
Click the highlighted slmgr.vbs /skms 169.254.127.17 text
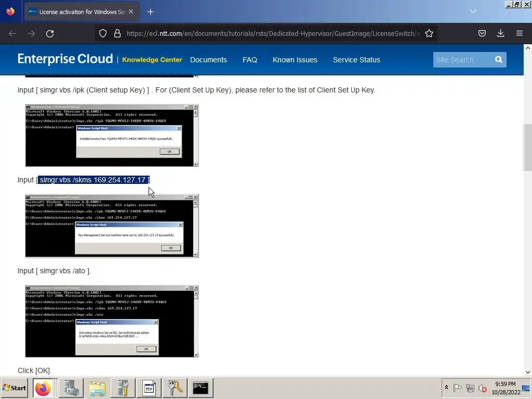[94, 180]
